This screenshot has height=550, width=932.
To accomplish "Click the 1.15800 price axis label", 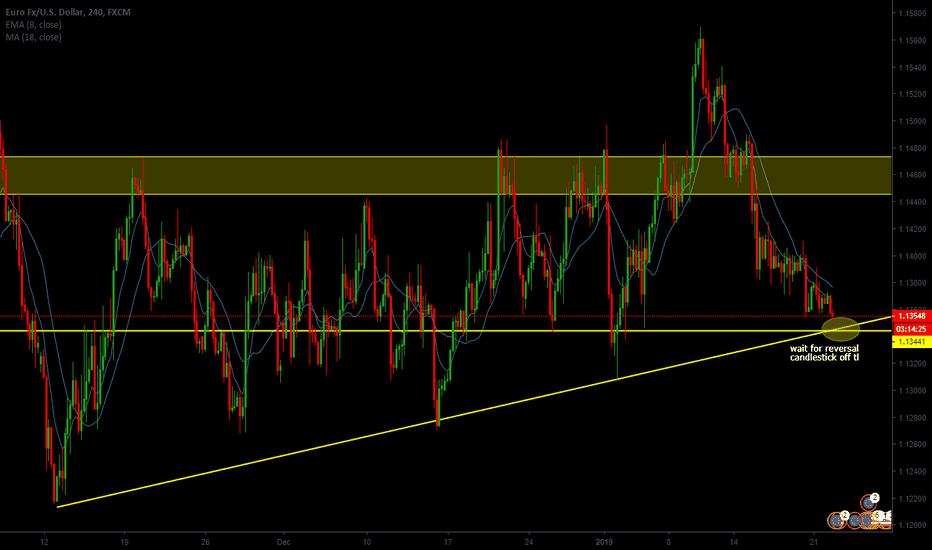I will coord(912,13).
